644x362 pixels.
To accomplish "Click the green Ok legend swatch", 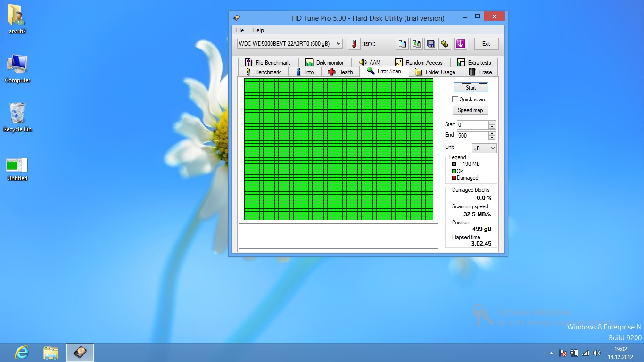I will tap(454, 171).
